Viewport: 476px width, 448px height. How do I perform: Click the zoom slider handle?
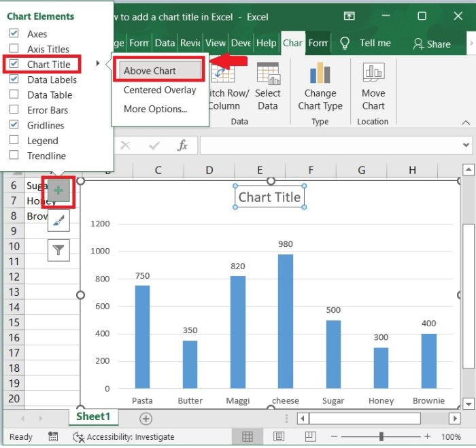pos(382,436)
